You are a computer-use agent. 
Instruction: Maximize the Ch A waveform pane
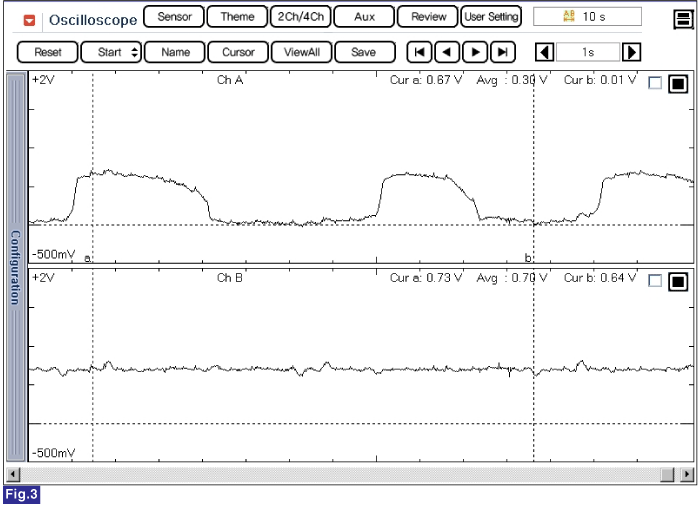(678, 84)
